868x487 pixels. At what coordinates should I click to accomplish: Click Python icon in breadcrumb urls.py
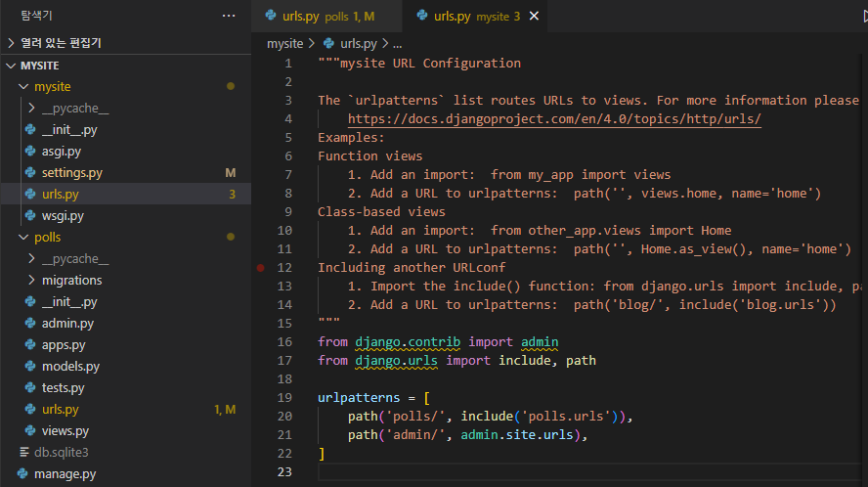point(328,43)
